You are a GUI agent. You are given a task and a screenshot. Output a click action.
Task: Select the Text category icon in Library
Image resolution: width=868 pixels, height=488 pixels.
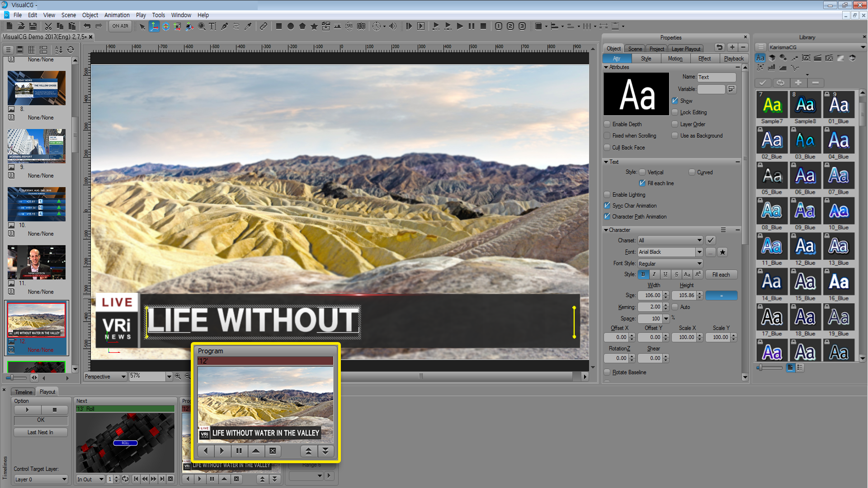tap(760, 58)
